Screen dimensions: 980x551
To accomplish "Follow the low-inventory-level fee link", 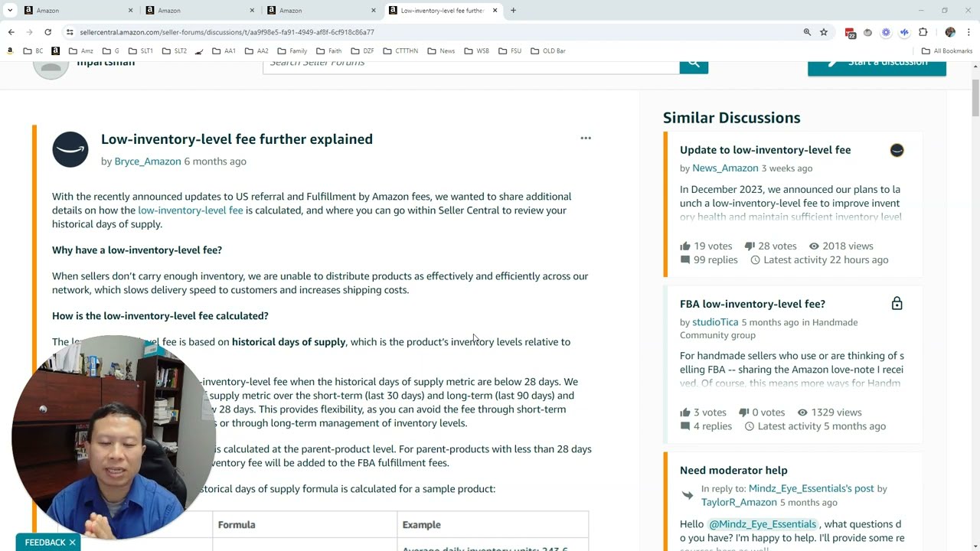I will click(x=191, y=210).
